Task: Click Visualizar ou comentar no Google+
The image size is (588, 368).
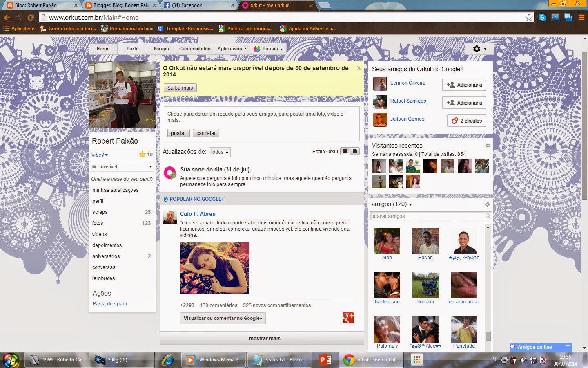Action: click(x=223, y=318)
